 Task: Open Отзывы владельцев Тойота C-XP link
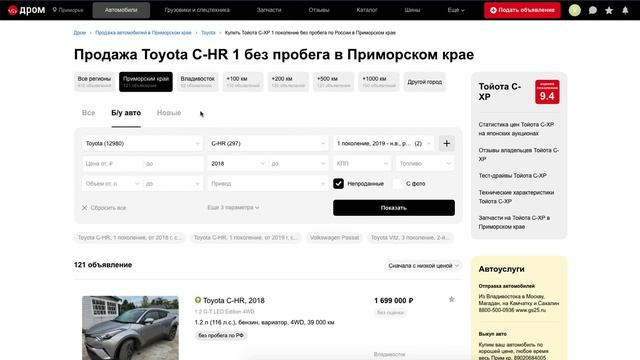click(x=519, y=154)
